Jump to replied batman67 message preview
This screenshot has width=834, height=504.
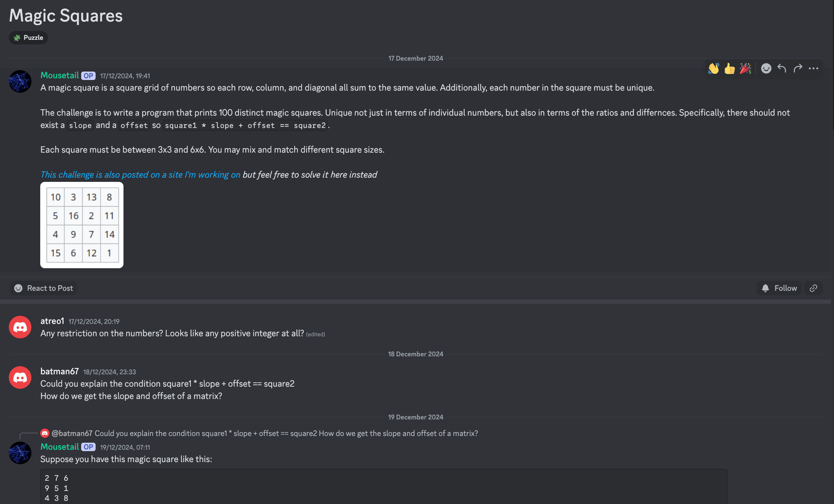264,433
